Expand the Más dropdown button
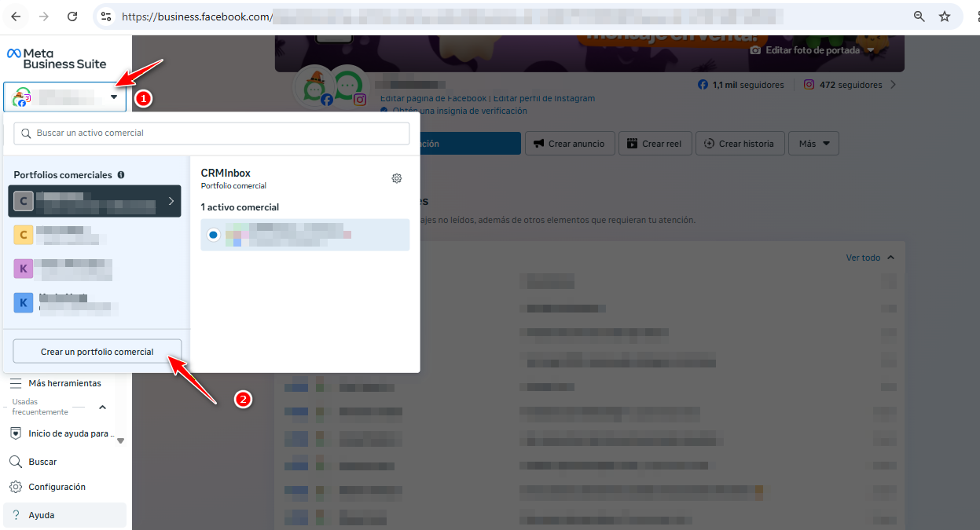The image size is (980, 530). (x=813, y=144)
